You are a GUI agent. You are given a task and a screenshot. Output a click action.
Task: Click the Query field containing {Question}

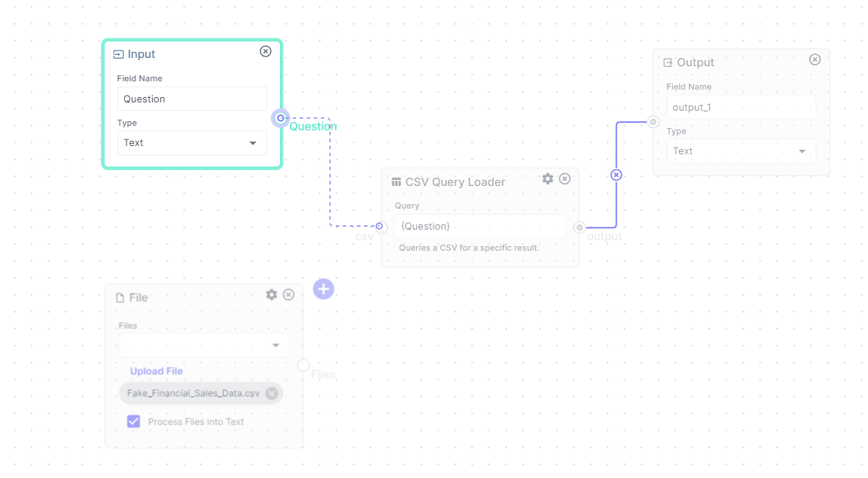480,226
